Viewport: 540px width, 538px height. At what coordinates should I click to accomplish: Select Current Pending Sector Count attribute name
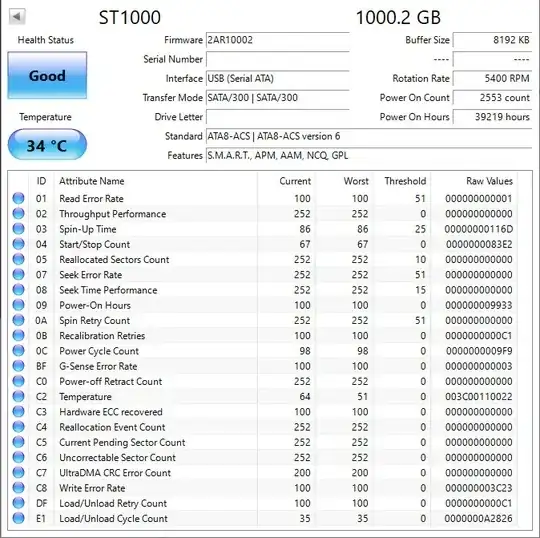(x=122, y=442)
